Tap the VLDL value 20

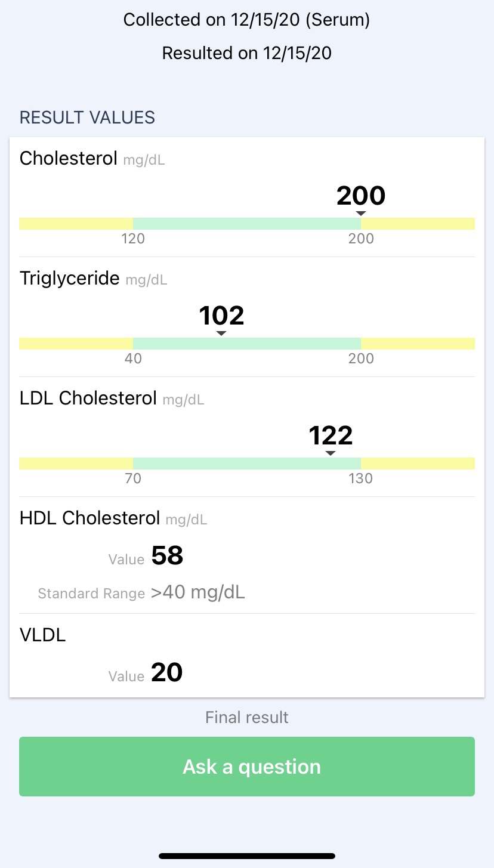pyautogui.click(x=166, y=673)
